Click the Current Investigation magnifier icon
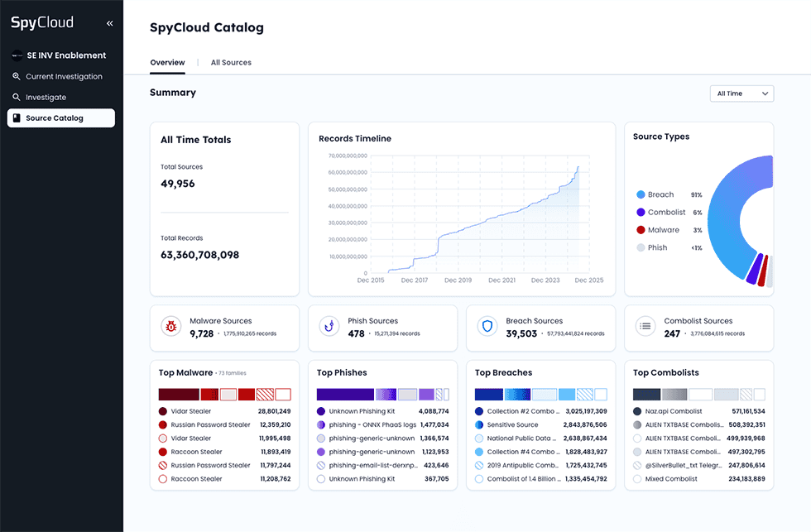 click(x=17, y=76)
